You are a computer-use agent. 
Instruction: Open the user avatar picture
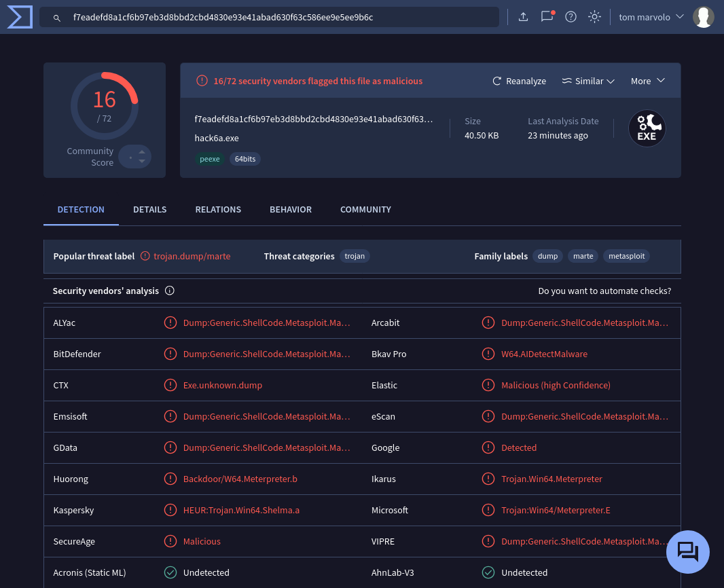pyautogui.click(x=703, y=17)
